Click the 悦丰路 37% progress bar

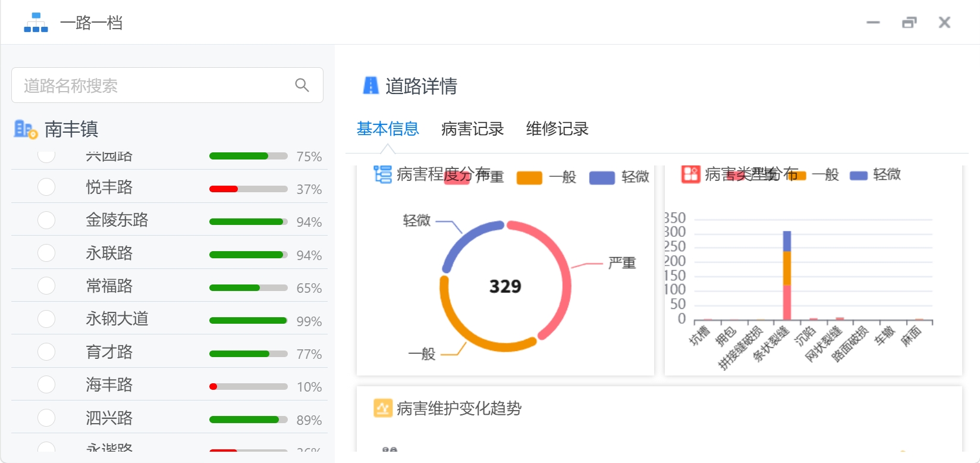pyautogui.click(x=249, y=189)
